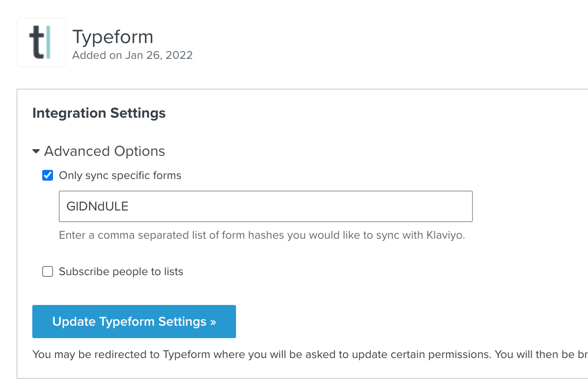Click the blue checkmark icon

tap(47, 175)
